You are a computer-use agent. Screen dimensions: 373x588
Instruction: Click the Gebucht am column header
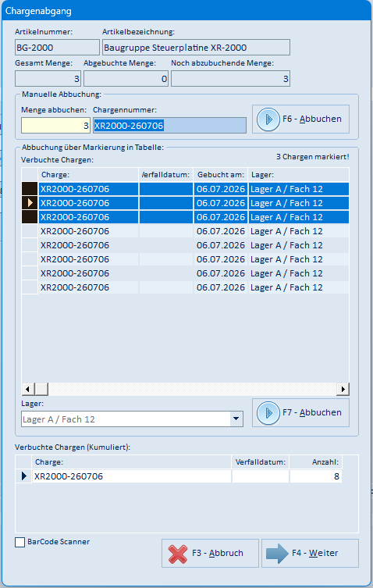[x=220, y=175]
